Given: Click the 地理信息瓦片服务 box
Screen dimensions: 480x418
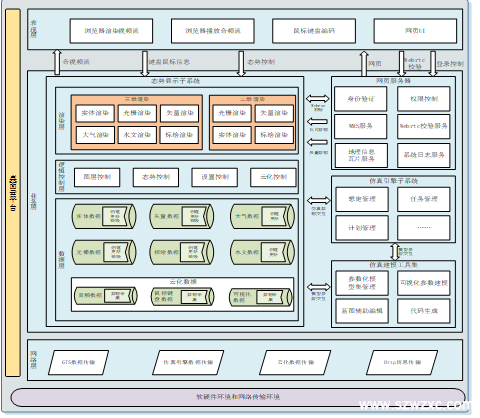Looking at the screenshot, I should [361, 155].
